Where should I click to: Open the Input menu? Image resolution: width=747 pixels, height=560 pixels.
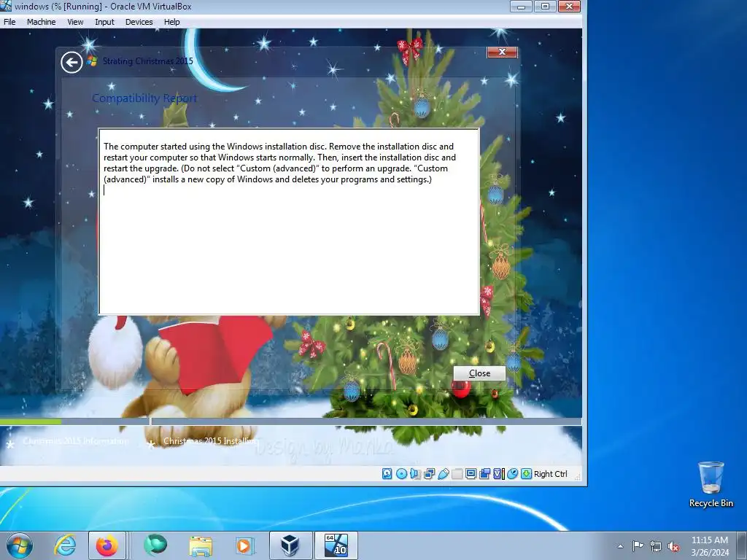click(104, 22)
